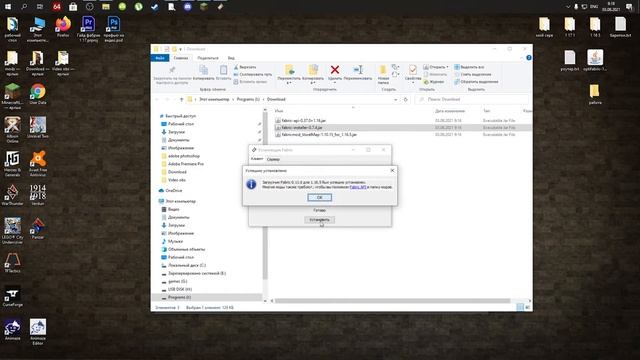Open Discord from the taskbar
This screenshot has width=640, height=360.
[x=187, y=7]
